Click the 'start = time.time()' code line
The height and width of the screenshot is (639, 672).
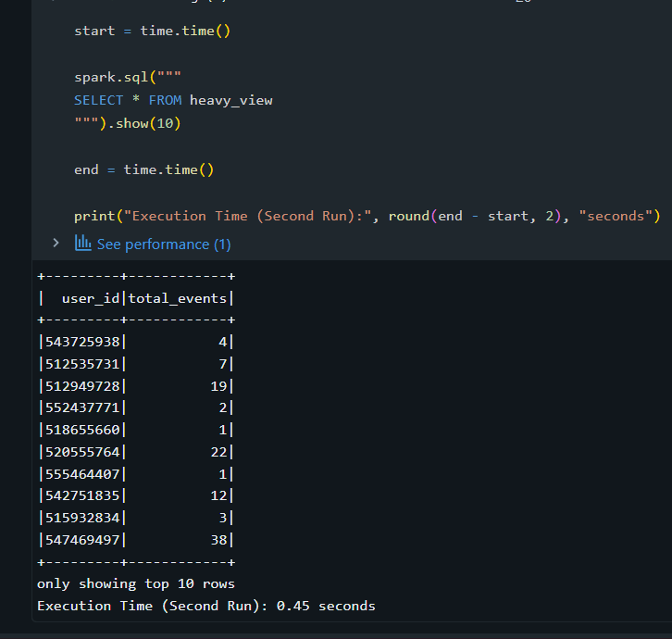[152, 31]
